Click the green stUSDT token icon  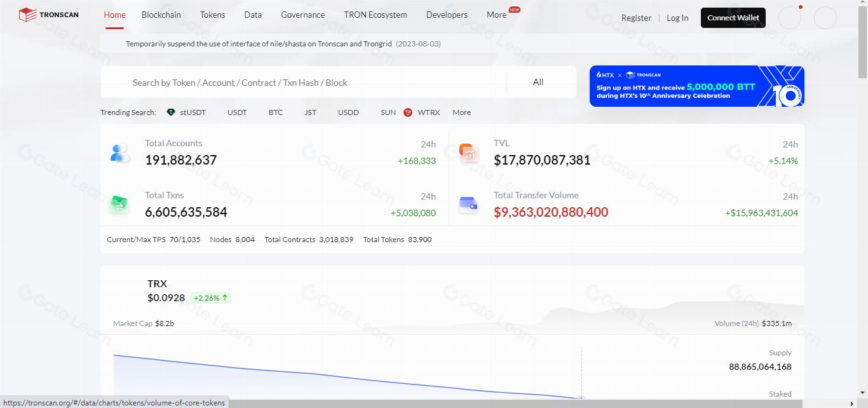[x=170, y=112]
